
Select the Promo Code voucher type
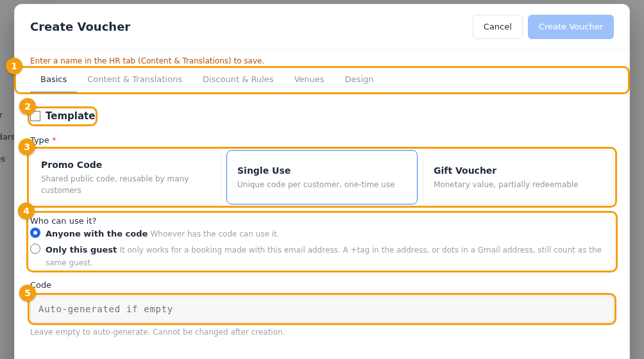(126, 177)
